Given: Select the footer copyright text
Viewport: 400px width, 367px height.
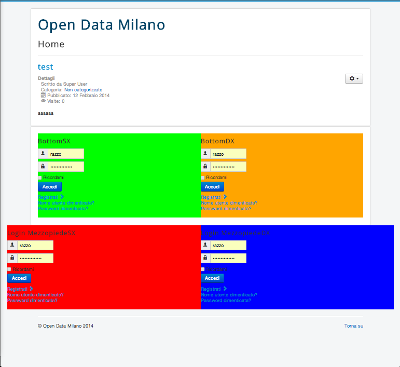Looking at the screenshot, I should pos(66,326).
